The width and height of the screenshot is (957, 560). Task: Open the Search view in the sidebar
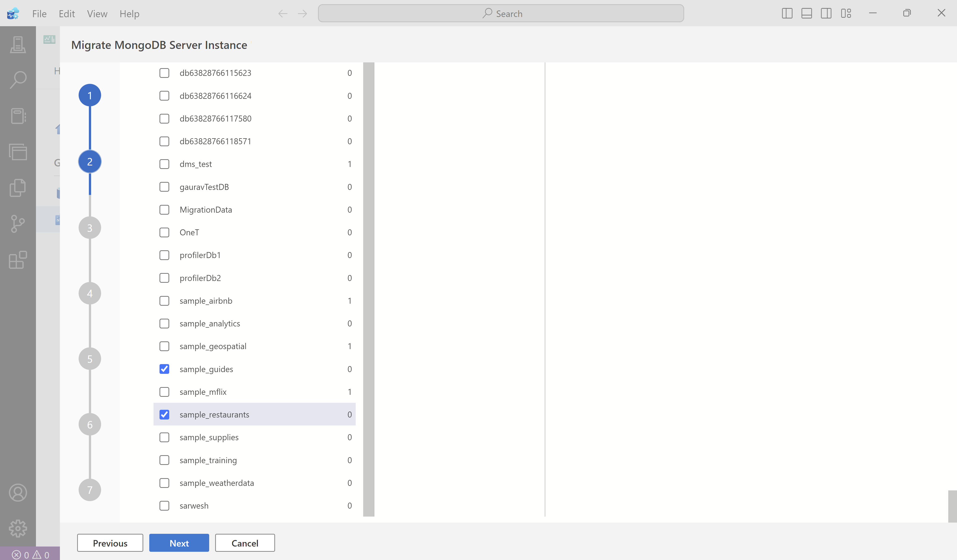pyautogui.click(x=17, y=79)
